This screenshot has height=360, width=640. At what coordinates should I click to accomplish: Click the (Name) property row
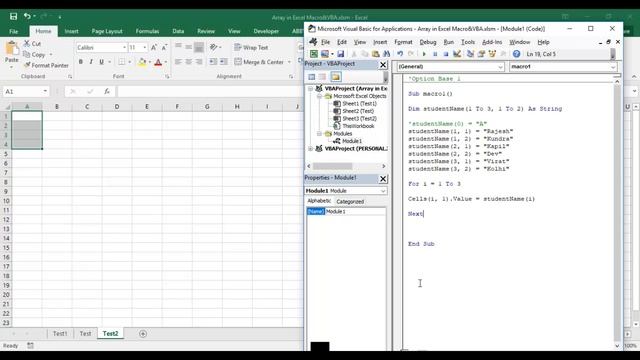pos(346,211)
